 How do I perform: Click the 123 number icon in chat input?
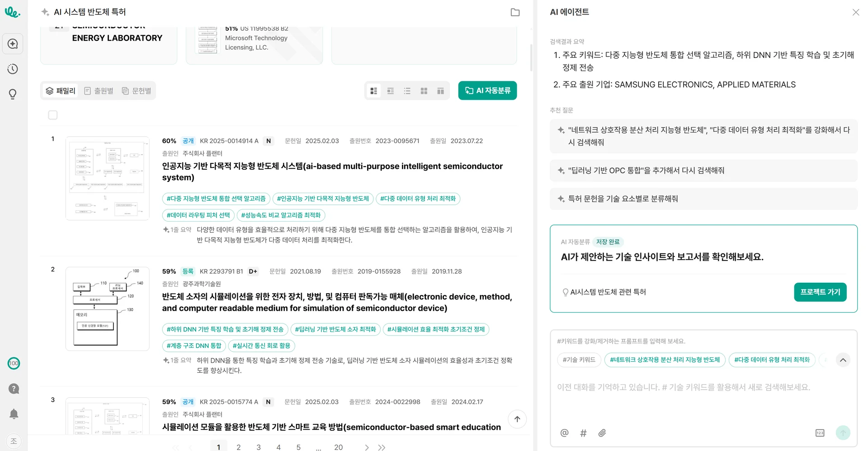click(x=820, y=433)
